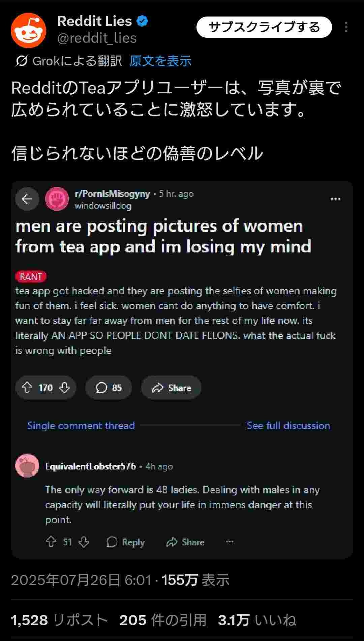Viewport: 364px width, 641px height.
Task: Expand the full discussion thread
Action: pos(288,425)
